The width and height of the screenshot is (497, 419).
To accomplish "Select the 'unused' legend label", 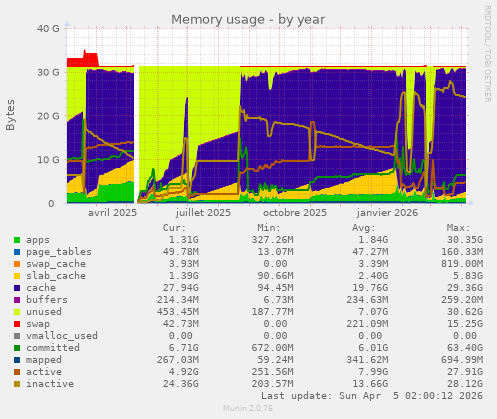I will pos(44,312).
